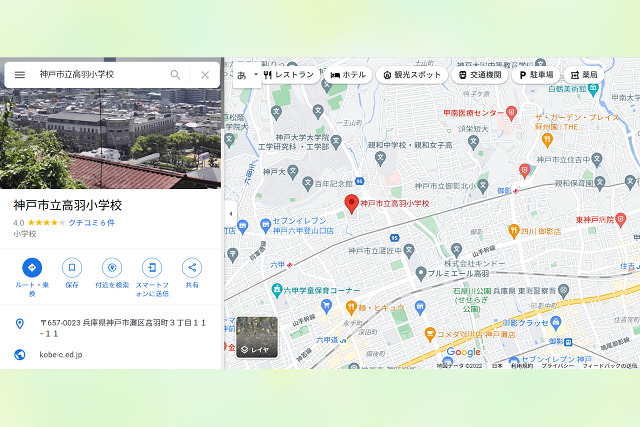Image resolution: width=640 pixels, height=427 pixels.
Task: Click the プルミエール高羽 location marker
Action: (421, 274)
